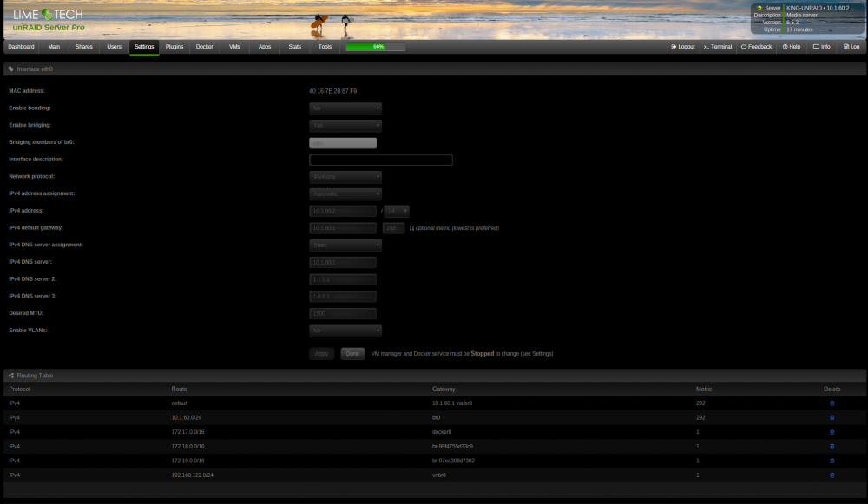Click the IPv4 DNS server 3 field
868x504 pixels.
343,297
